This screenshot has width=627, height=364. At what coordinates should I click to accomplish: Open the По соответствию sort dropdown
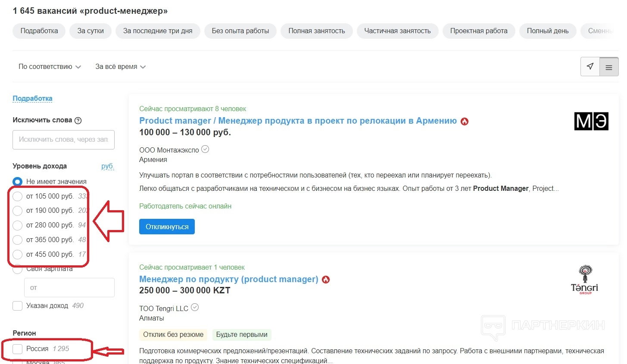(50, 67)
